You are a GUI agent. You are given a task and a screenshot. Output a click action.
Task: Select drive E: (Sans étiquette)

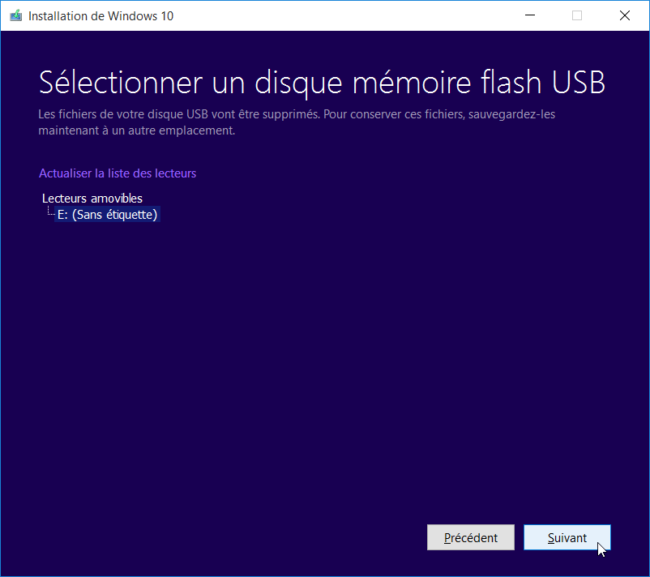coord(107,215)
